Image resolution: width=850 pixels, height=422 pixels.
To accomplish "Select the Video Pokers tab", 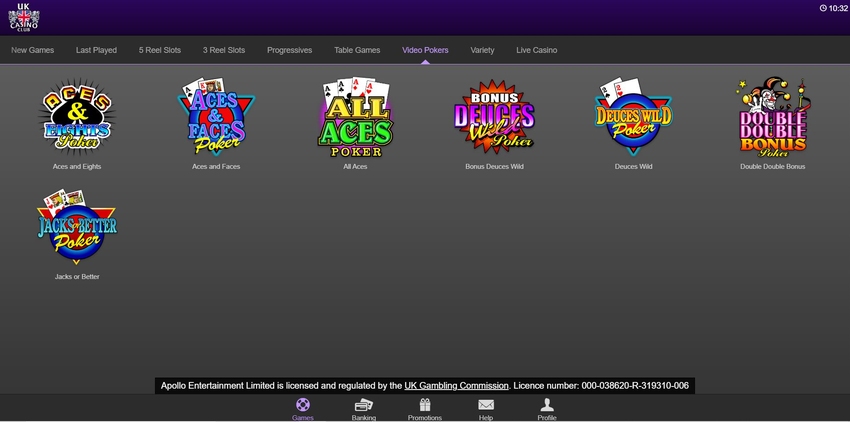I will click(x=425, y=50).
